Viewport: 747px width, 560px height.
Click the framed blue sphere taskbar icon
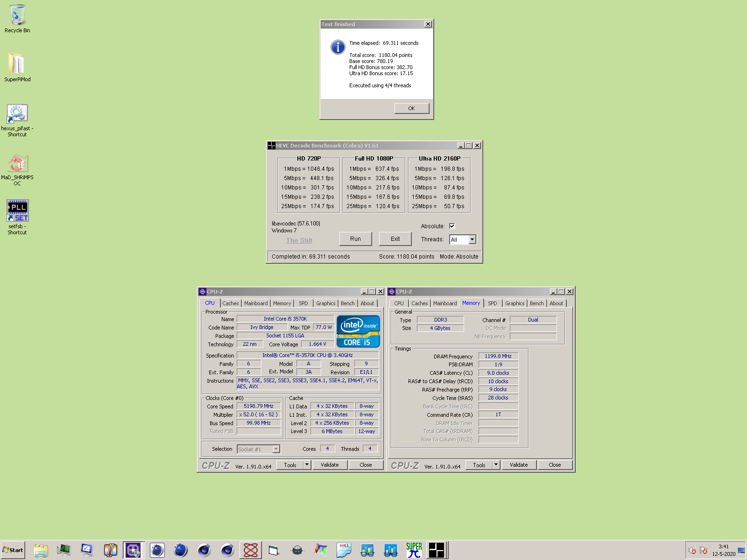157,550
